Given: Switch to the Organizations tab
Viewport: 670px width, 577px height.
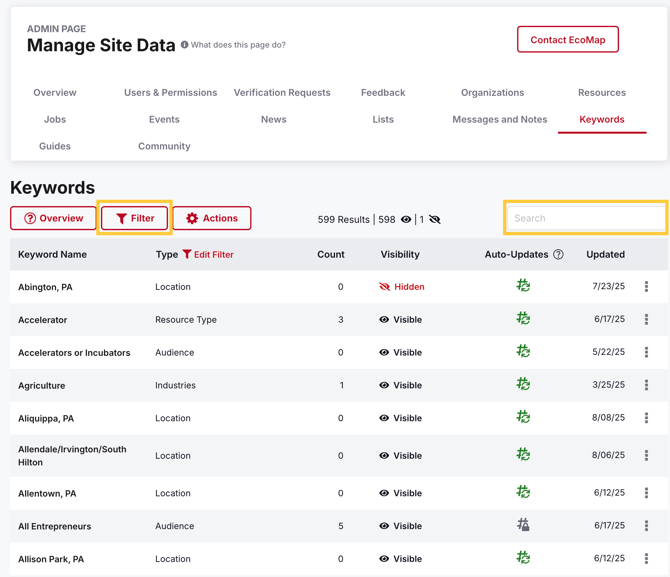Looking at the screenshot, I should pyautogui.click(x=492, y=93).
